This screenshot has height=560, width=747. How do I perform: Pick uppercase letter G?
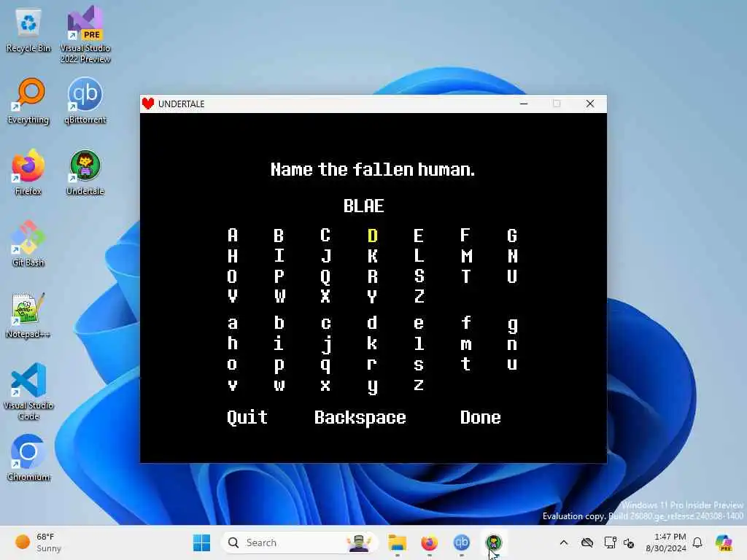[x=512, y=236]
